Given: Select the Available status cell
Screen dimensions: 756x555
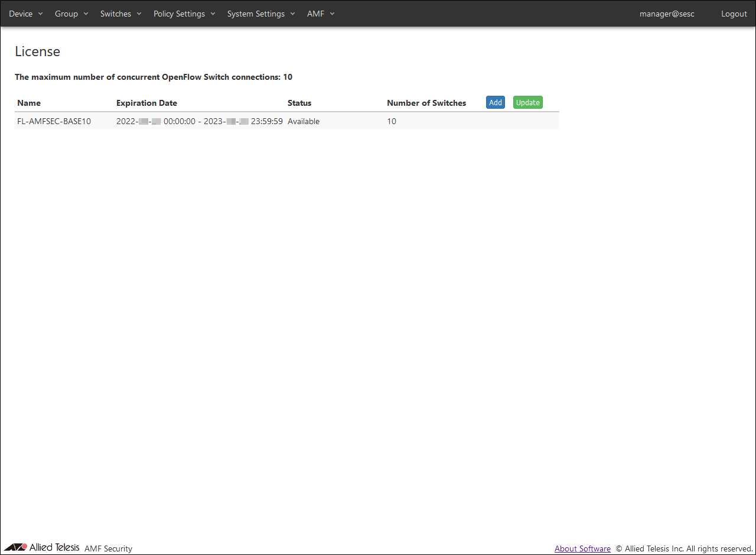Looking at the screenshot, I should coord(304,121).
